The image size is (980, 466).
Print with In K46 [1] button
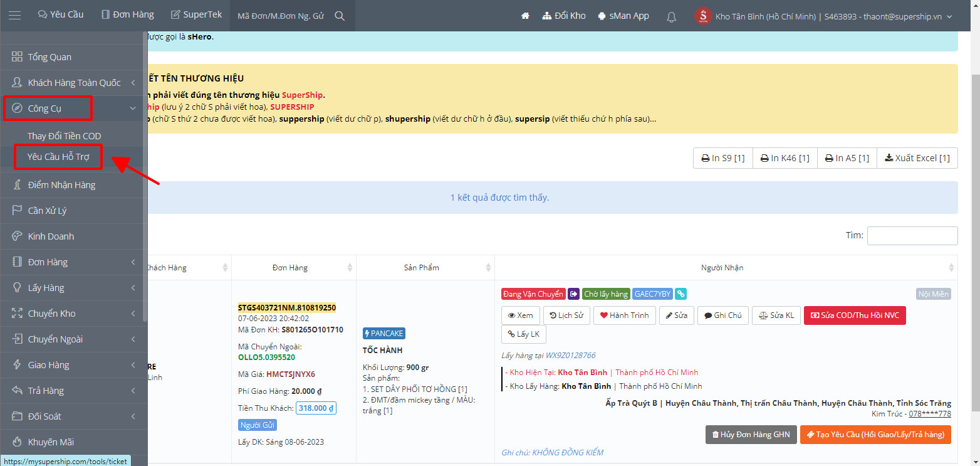785,158
